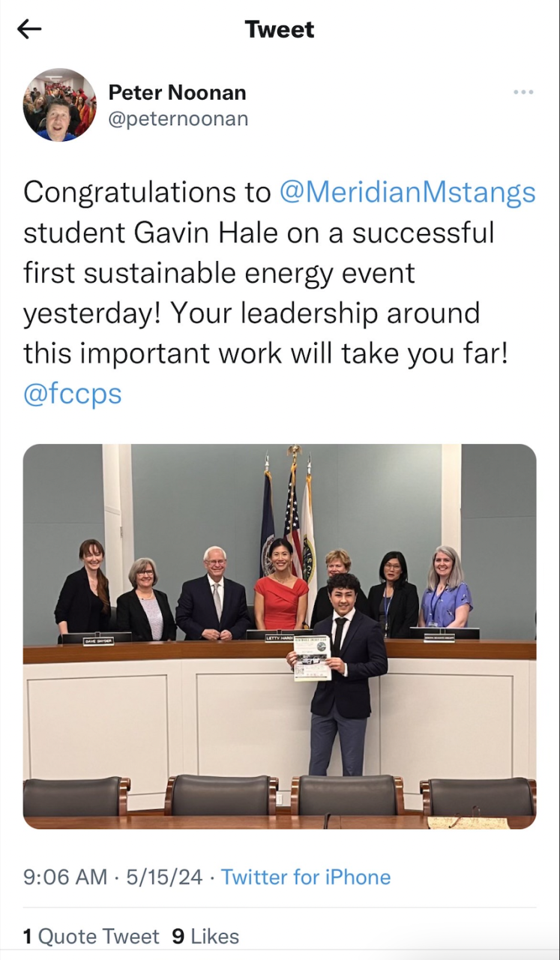Visit the @MeridianMstangs mention
The height and width of the screenshot is (960, 560).
[x=407, y=193]
